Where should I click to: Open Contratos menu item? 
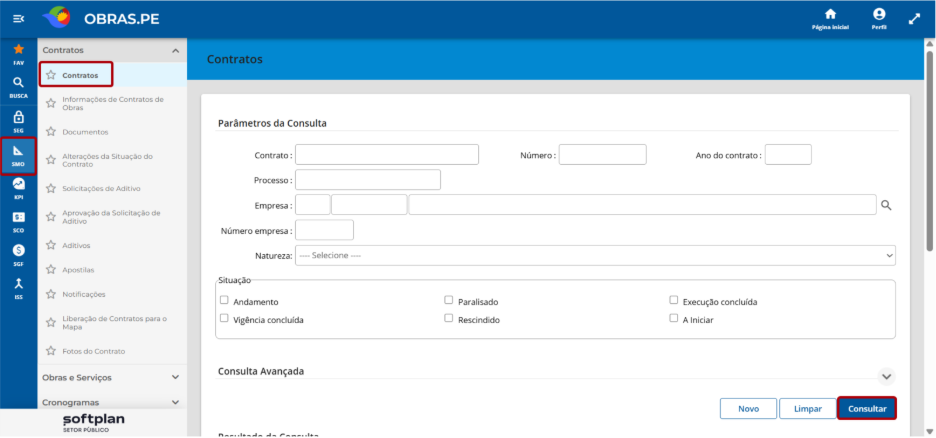click(80, 75)
